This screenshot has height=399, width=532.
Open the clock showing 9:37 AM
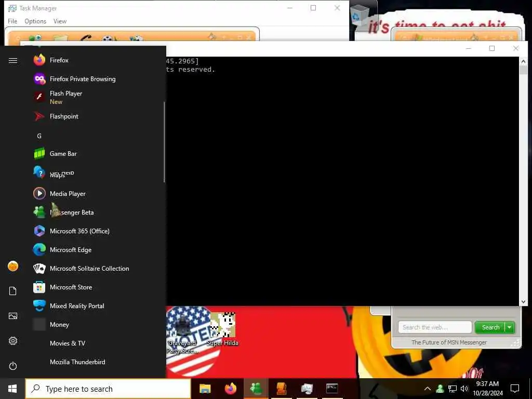point(487,389)
